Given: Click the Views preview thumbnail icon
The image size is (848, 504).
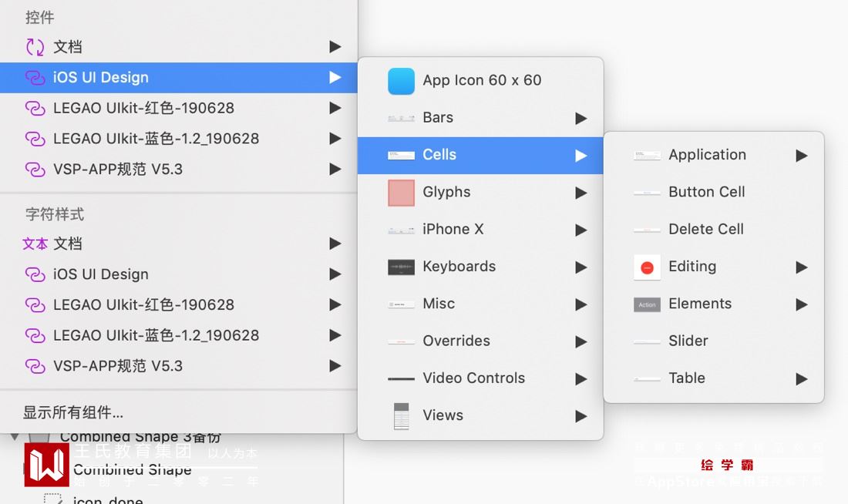Looking at the screenshot, I should point(402,416).
